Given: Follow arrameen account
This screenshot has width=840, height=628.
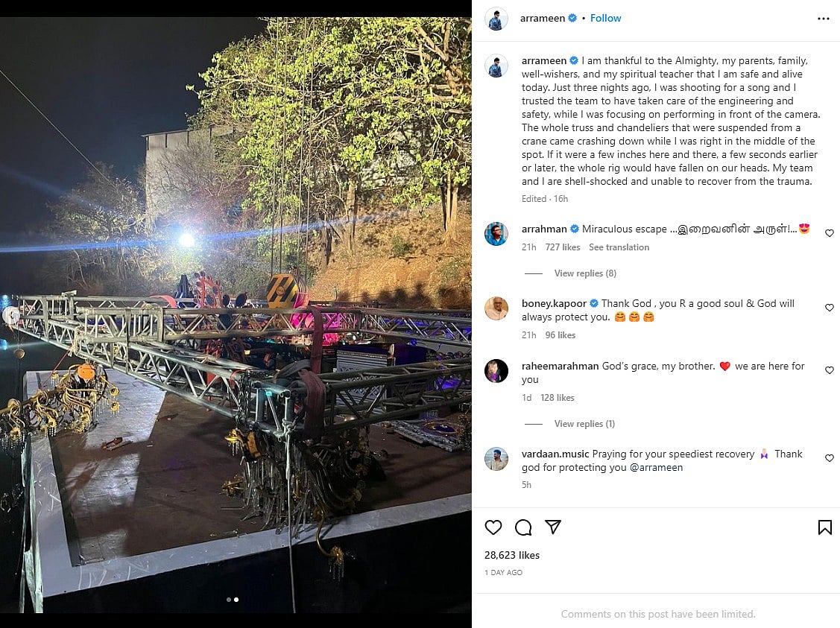Looking at the screenshot, I should point(605,19).
